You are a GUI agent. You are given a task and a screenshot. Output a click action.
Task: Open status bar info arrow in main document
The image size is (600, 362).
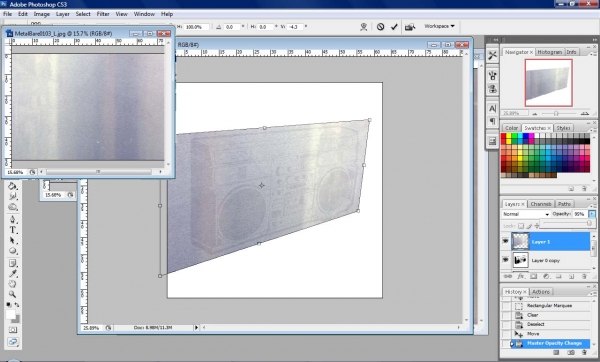coord(196,328)
